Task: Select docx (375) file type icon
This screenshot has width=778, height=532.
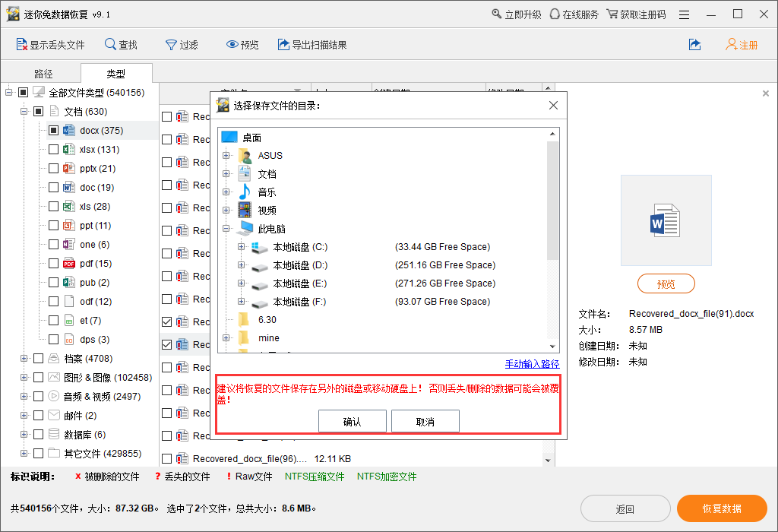Action: [69, 131]
